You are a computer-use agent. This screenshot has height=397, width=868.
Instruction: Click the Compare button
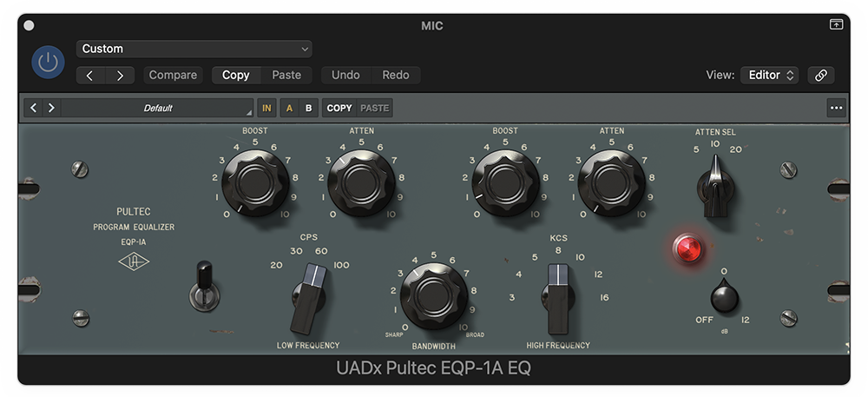tap(173, 76)
